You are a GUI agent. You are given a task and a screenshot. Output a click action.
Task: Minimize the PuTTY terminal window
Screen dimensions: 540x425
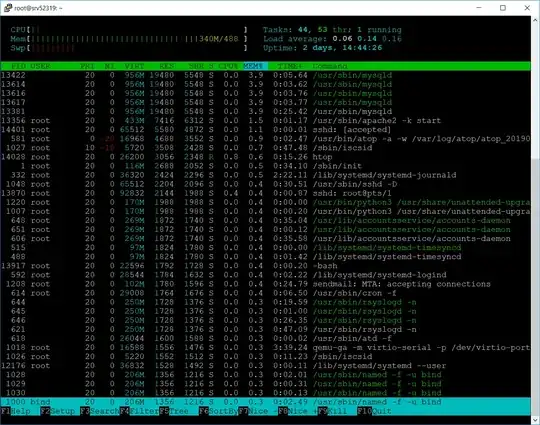[479, 8]
